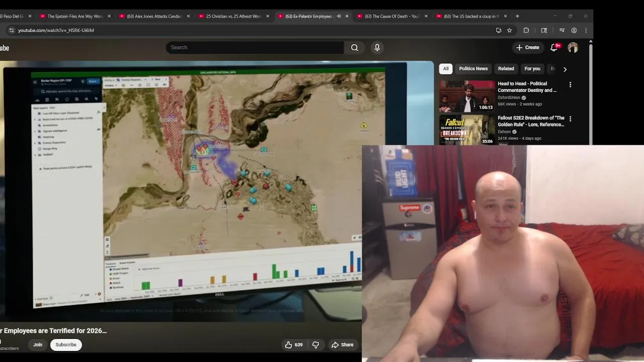Click the Join membership button
644x362 pixels.
[38, 345]
